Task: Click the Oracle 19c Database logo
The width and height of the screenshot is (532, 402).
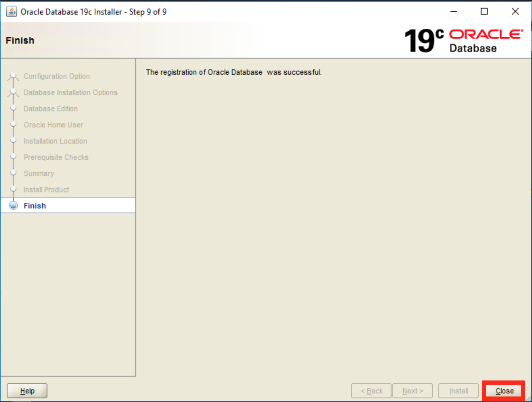Action: (x=463, y=41)
